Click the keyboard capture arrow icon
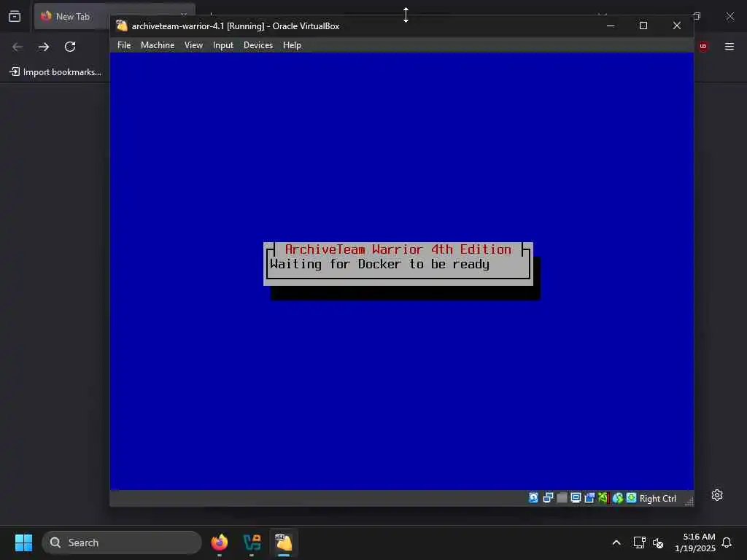The image size is (747, 560). click(x=631, y=498)
